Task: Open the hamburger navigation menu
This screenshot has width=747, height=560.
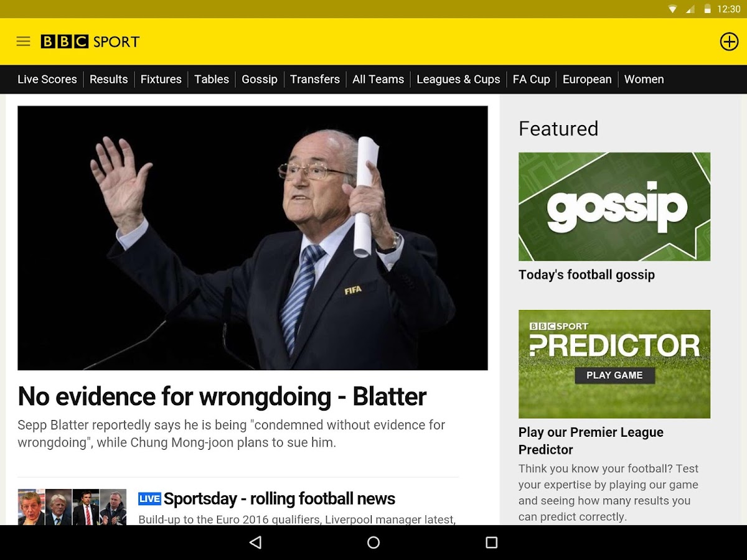Action: tap(23, 42)
